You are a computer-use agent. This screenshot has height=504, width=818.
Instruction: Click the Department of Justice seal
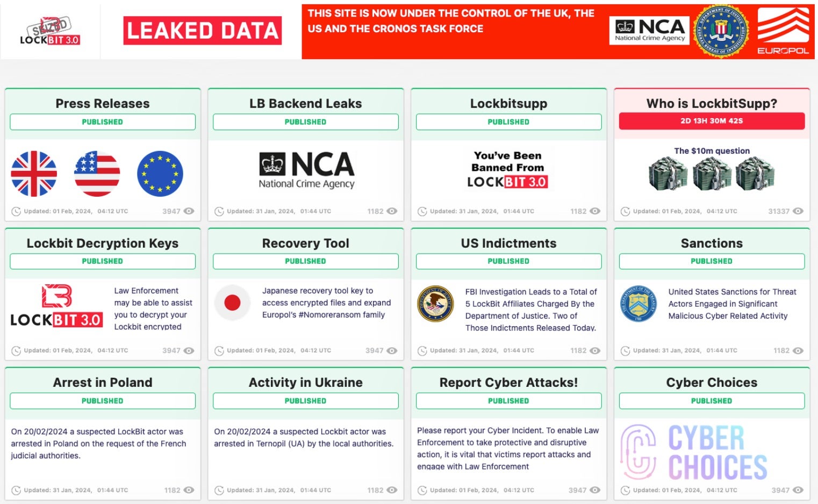436,304
